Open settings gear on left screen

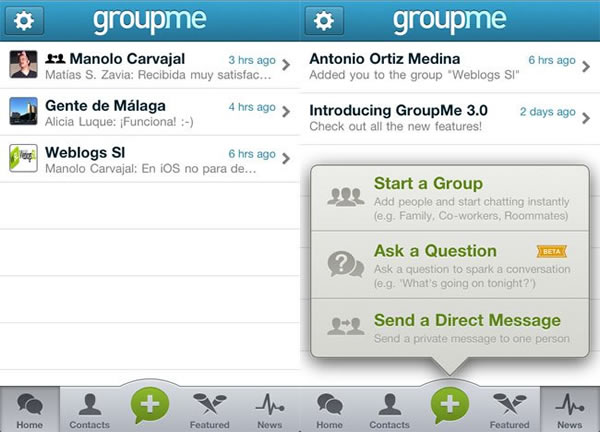click(24, 20)
